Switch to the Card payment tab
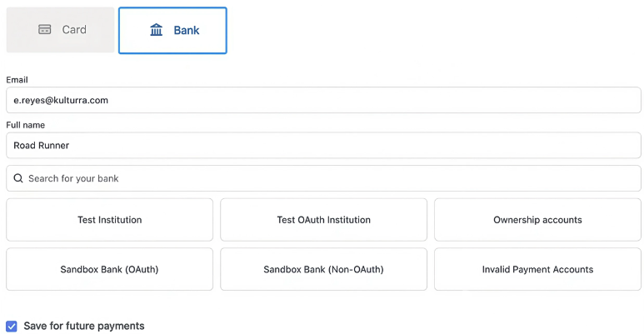The image size is (644, 334). (x=60, y=30)
